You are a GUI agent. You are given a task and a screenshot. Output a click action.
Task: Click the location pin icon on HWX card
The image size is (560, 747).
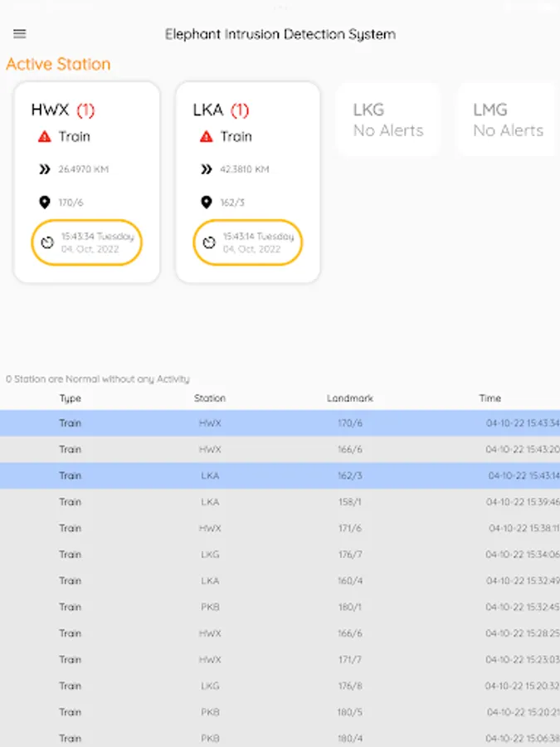click(45, 202)
